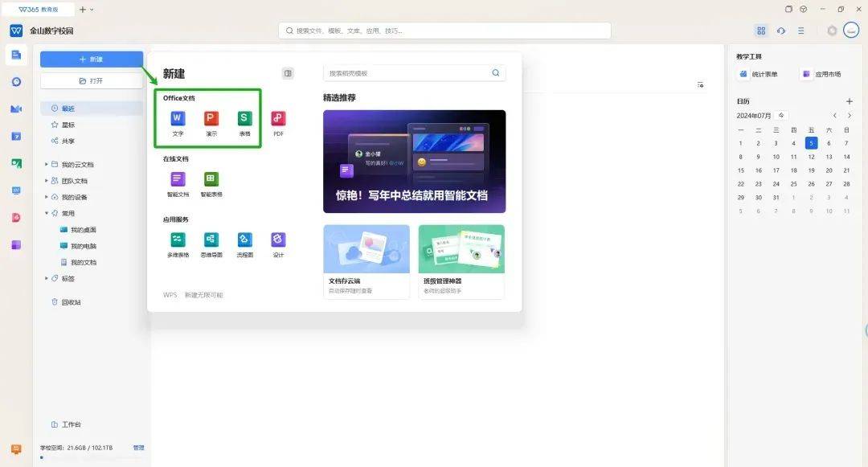Select 最近 in the navigation list
Image resolution: width=868 pixels, height=467 pixels.
(92, 109)
